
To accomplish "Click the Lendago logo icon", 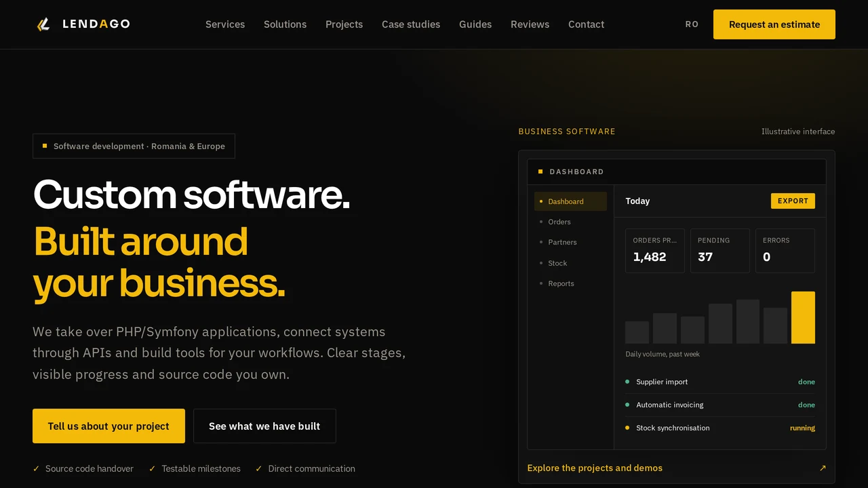I will pyautogui.click(x=43, y=24).
